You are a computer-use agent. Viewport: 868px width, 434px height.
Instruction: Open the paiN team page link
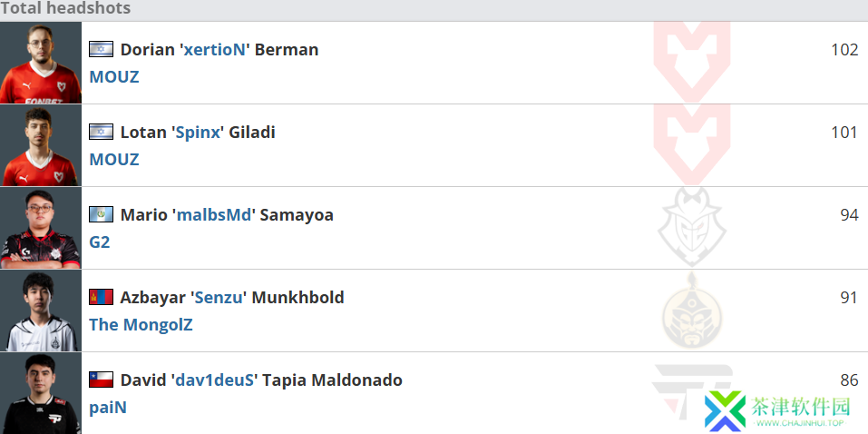[x=108, y=408]
